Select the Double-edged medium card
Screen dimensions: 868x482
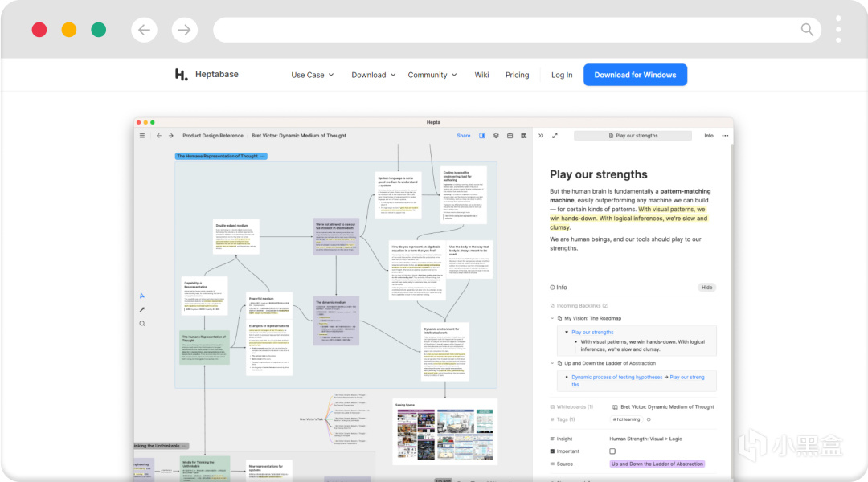coord(235,236)
